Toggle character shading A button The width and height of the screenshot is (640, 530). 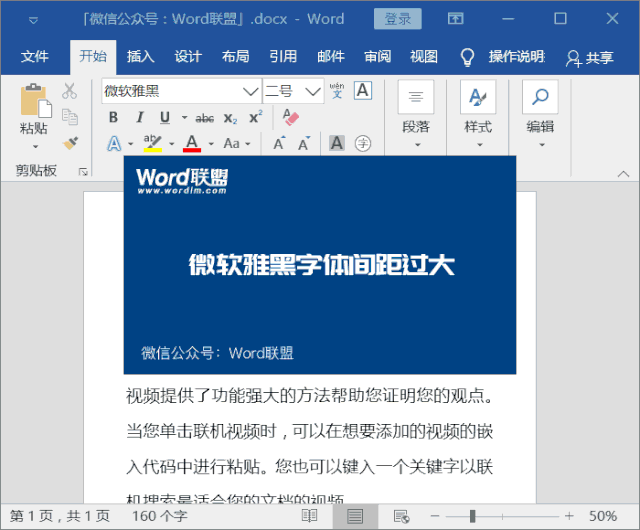[337, 143]
